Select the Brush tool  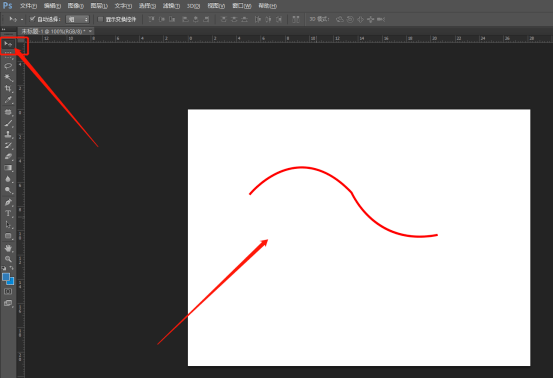(8, 123)
